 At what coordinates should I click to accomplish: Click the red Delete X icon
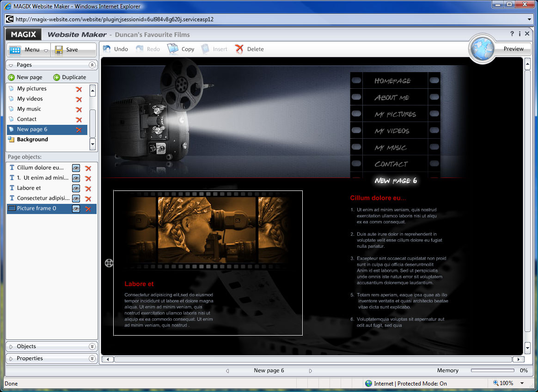[239, 49]
